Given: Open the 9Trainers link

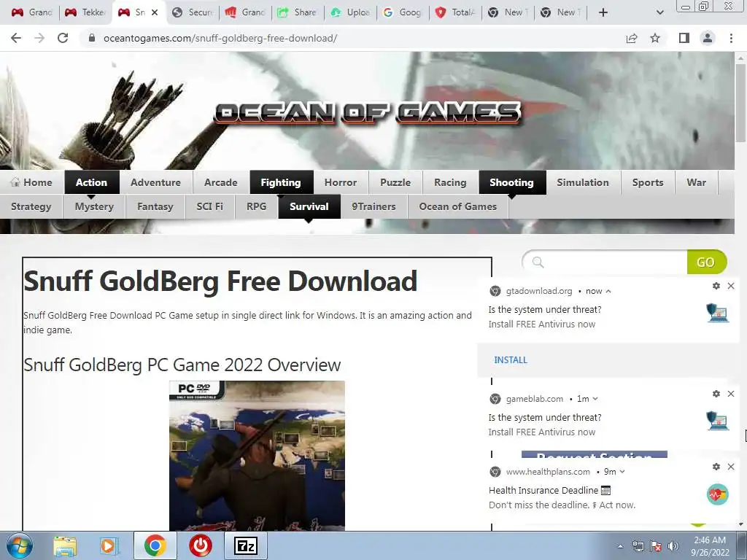Looking at the screenshot, I should (374, 206).
